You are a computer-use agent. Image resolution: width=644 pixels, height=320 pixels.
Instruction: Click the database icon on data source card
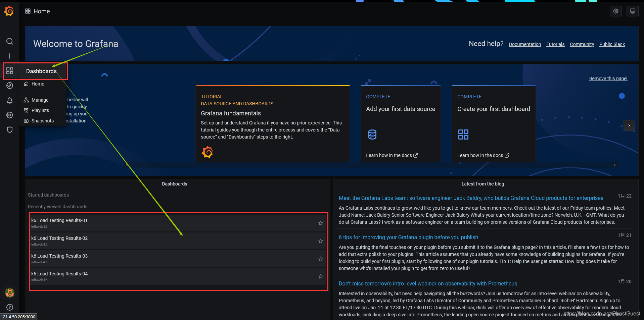tap(372, 135)
